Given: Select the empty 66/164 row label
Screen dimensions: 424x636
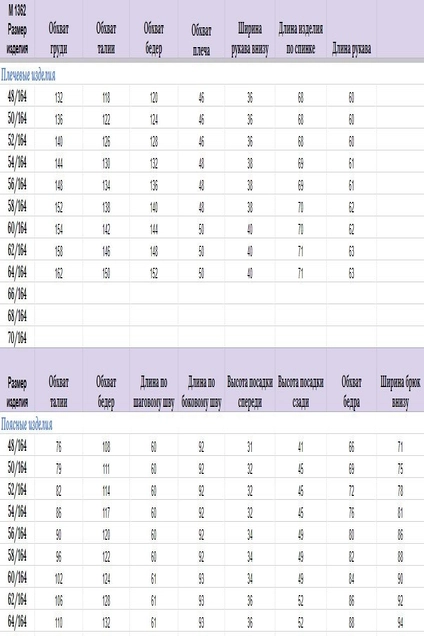Looking at the screenshot, I should [x=17, y=294].
